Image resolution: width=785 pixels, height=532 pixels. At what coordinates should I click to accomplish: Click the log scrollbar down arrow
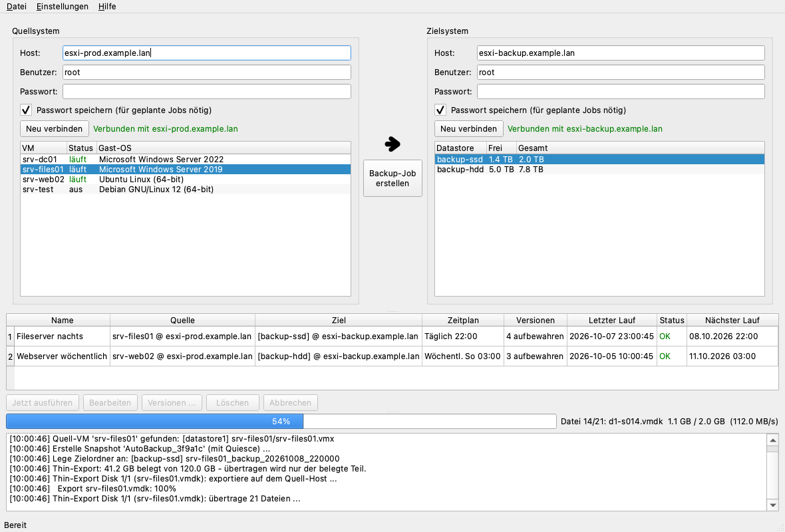coord(772,505)
